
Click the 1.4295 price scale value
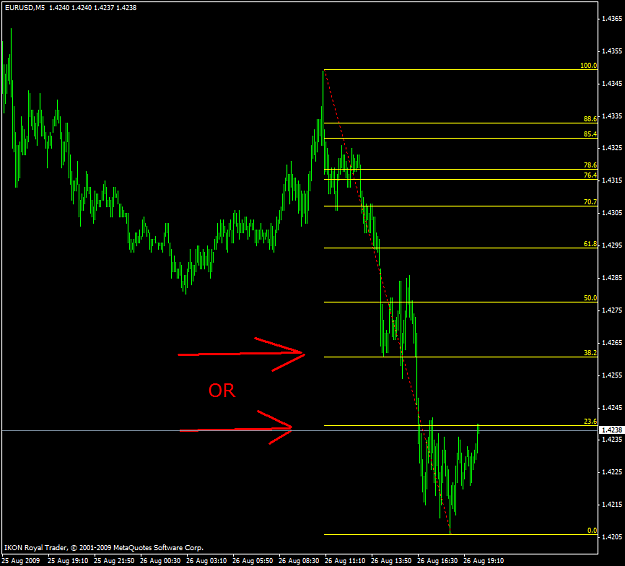pos(612,245)
